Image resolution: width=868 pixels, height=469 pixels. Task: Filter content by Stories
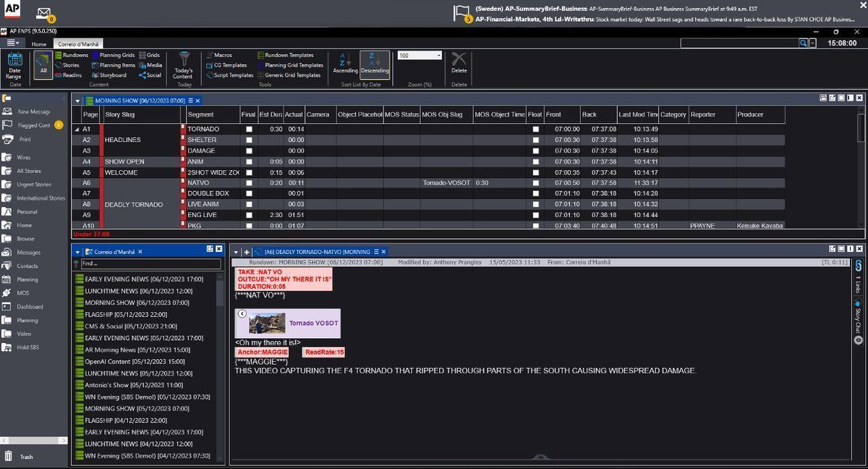pyautogui.click(x=67, y=65)
